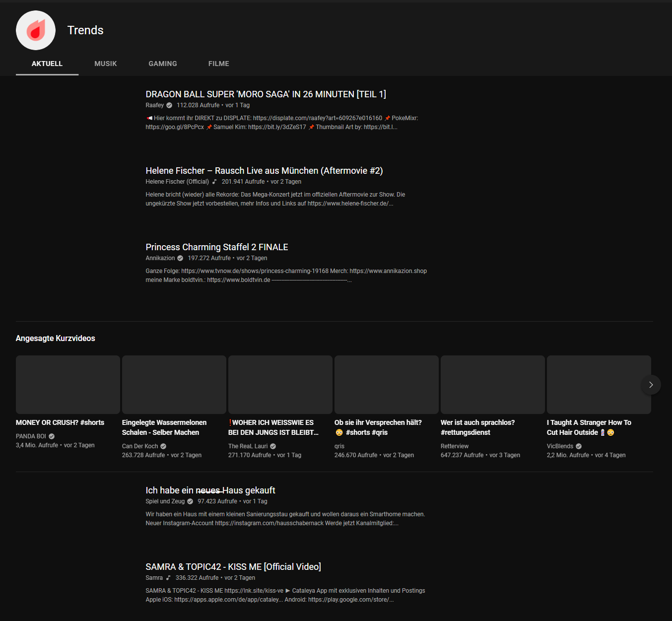The width and height of the screenshot is (672, 621).
Task: Click description 'SAMRA & TOPIC42 - KISS ME https://lnk.site'
Action: [285, 595]
